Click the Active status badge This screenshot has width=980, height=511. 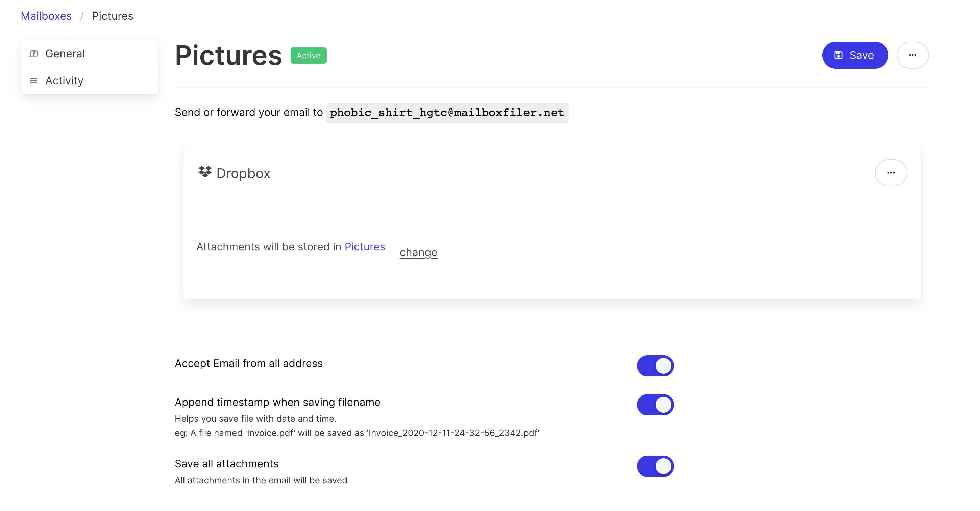(x=308, y=55)
